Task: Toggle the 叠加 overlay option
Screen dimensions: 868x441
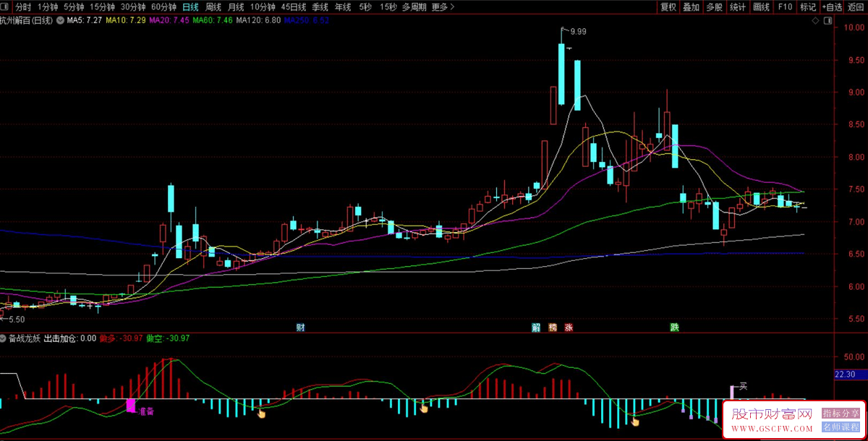Action: point(692,7)
